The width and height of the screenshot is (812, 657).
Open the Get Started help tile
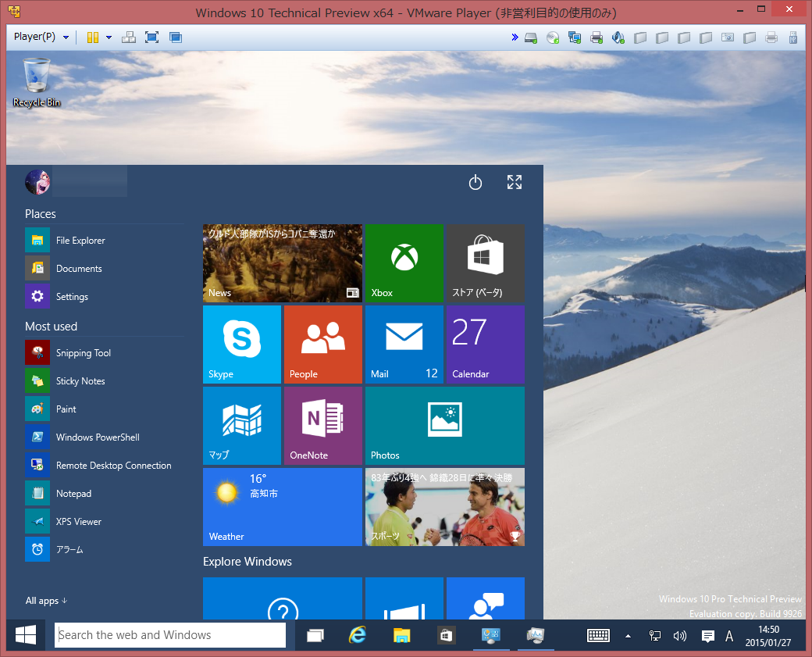pos(282,598)
